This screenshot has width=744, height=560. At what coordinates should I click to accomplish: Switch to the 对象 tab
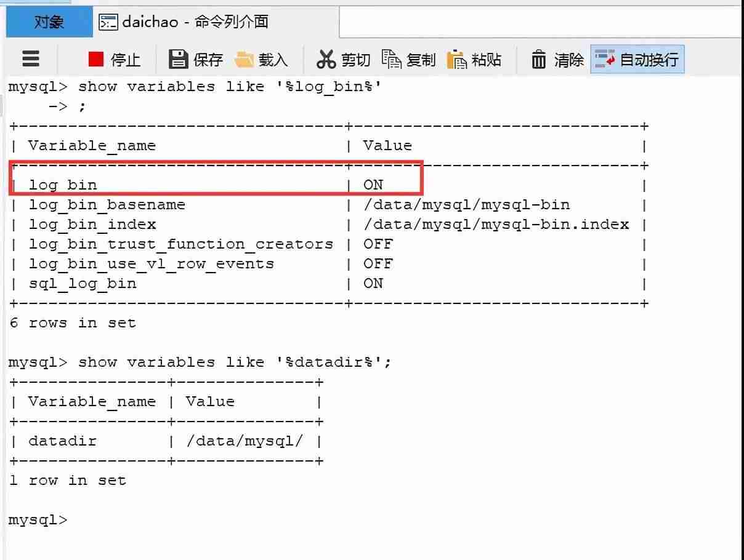49,22
